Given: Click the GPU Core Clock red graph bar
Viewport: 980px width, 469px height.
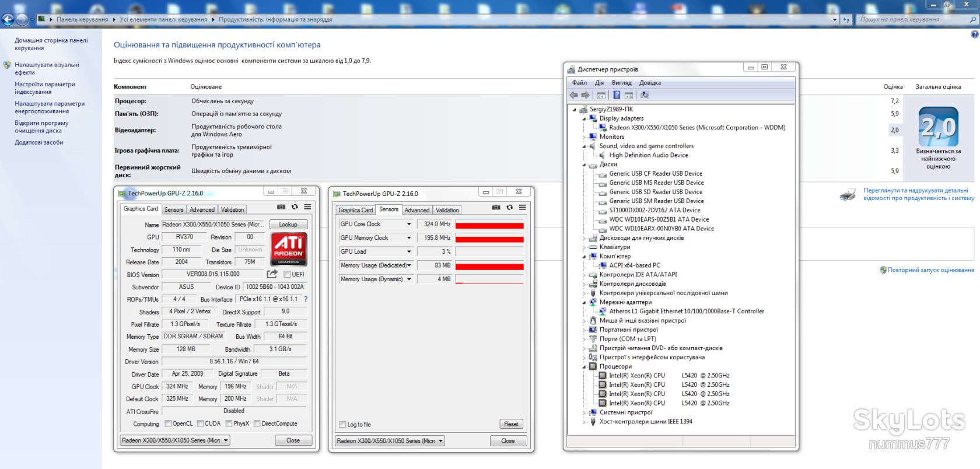Looking at the screenshot, I should point(489,225).
